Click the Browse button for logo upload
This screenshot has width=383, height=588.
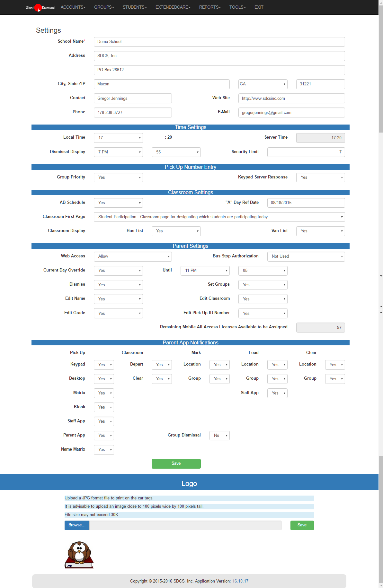(x=77, y=525)
